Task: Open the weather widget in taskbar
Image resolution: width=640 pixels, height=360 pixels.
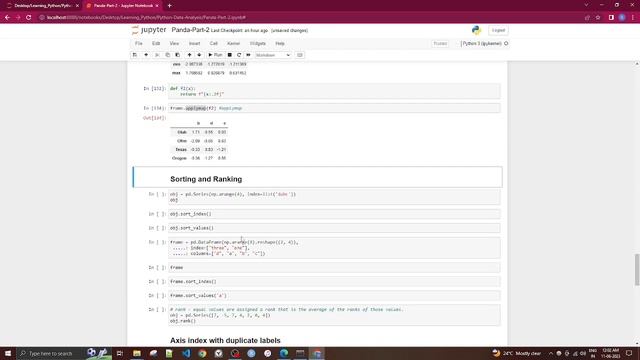Action: point(517,353)
